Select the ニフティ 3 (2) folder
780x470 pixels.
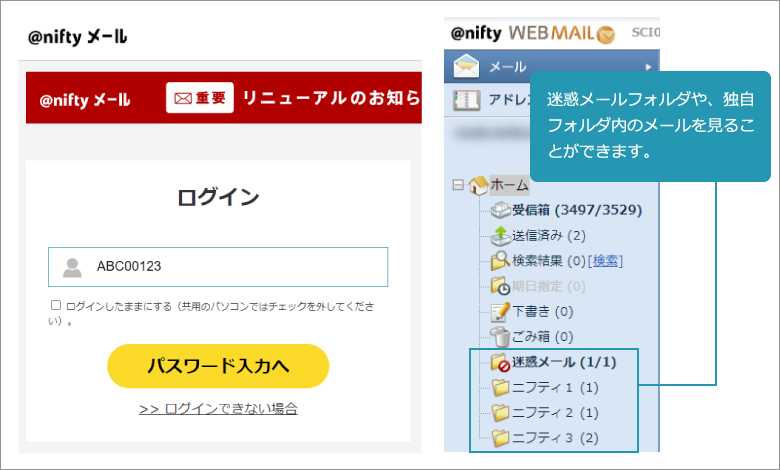[555, 438]
